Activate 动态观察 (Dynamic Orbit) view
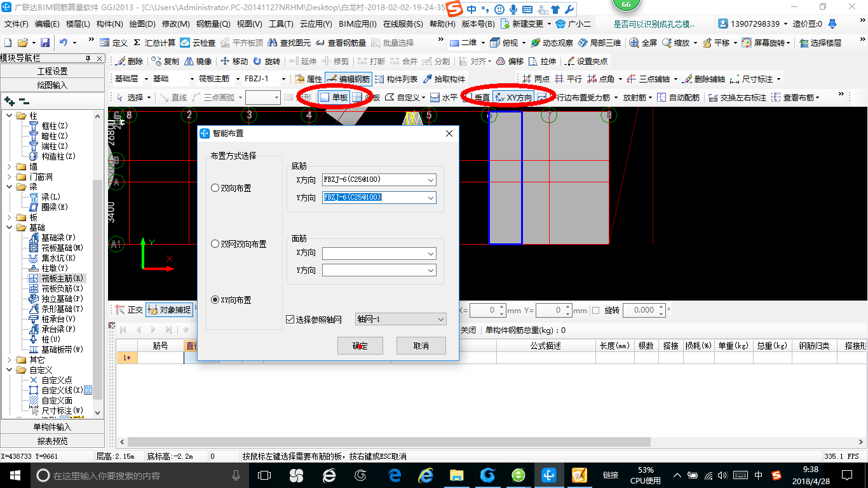This screenshot has height=488, width=868. (x=552, y=43)
